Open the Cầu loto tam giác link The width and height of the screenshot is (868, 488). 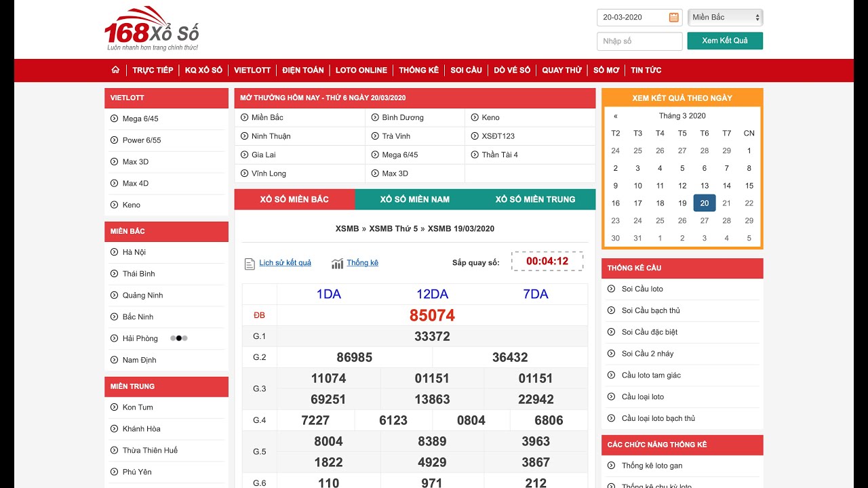point(651,375)
